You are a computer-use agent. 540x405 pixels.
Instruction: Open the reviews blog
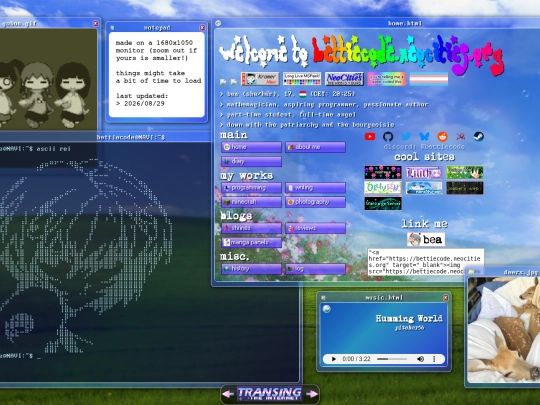point(315,228)
